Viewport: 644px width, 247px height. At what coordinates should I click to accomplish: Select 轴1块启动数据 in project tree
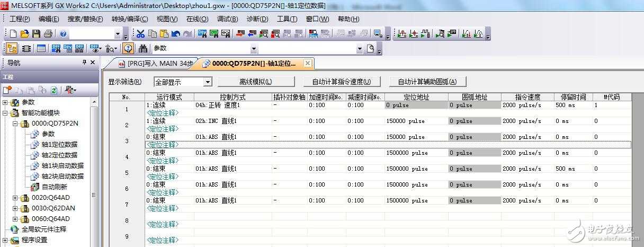tap(62, 166)
